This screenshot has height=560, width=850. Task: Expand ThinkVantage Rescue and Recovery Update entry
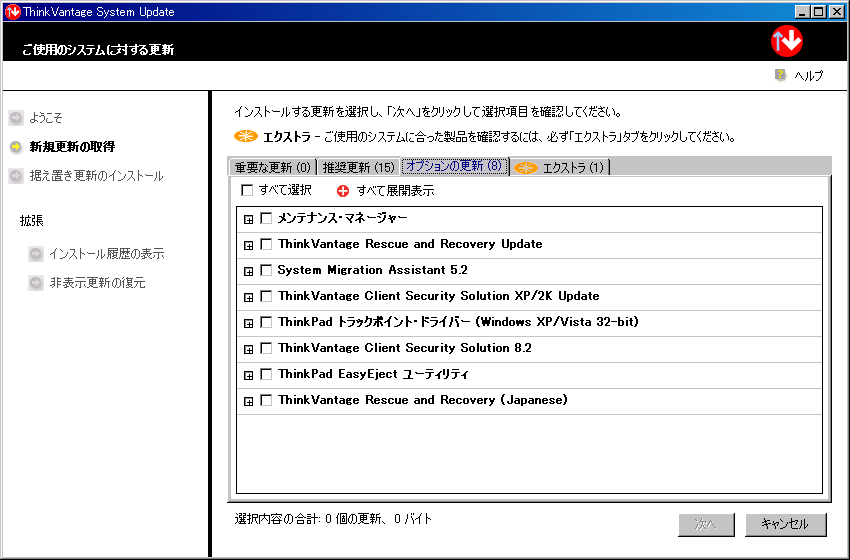tap(248, 246)
